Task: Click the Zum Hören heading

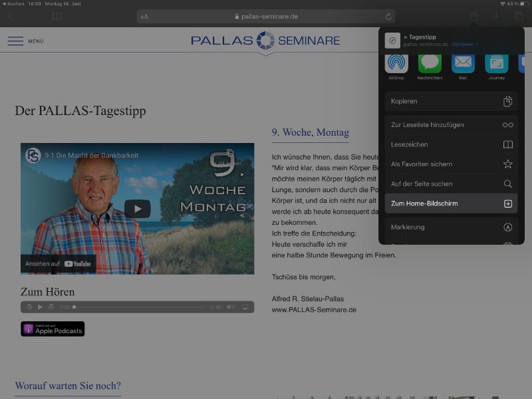Action: click(x=47, y=292)
